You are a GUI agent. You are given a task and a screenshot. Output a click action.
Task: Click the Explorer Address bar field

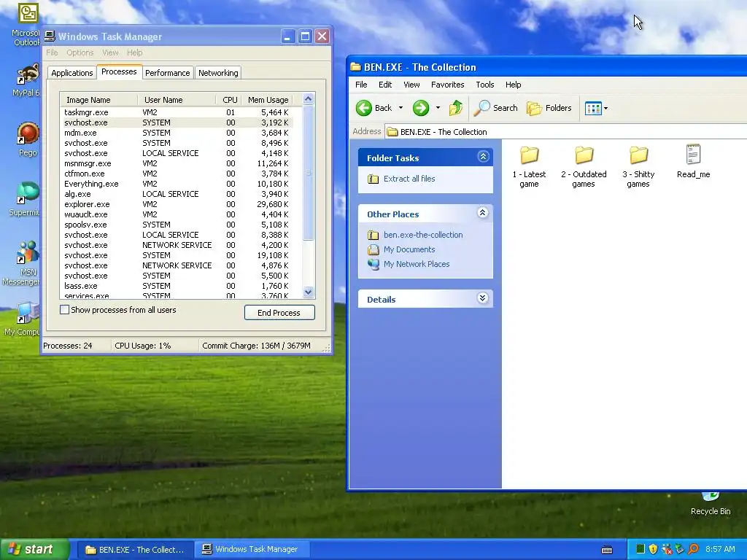coord(566,132)
